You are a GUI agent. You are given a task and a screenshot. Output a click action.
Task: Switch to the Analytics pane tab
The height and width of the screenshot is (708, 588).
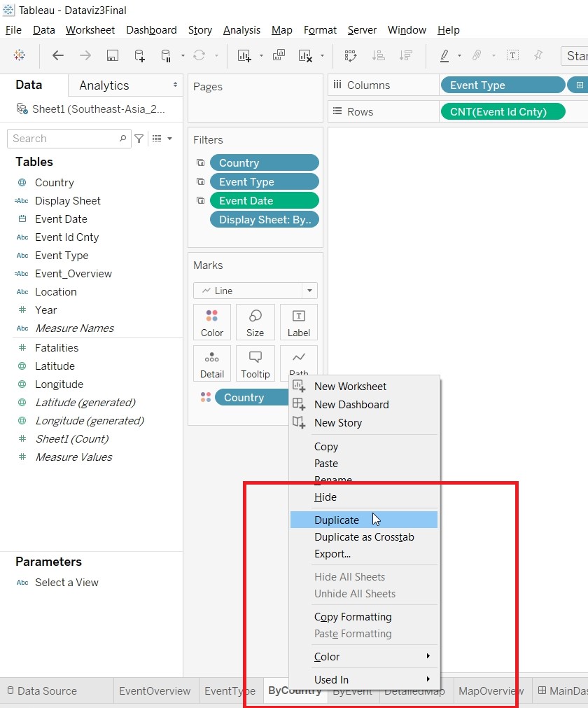(x=104, y=85)
